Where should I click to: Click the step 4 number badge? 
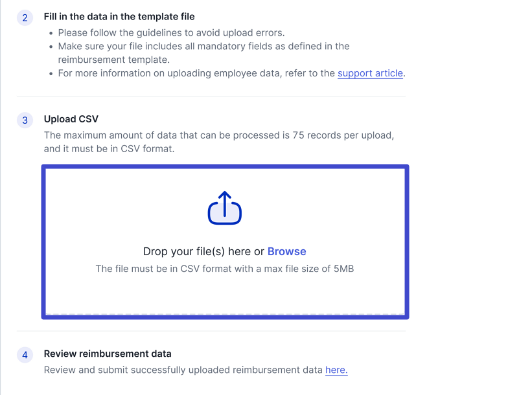25,355
